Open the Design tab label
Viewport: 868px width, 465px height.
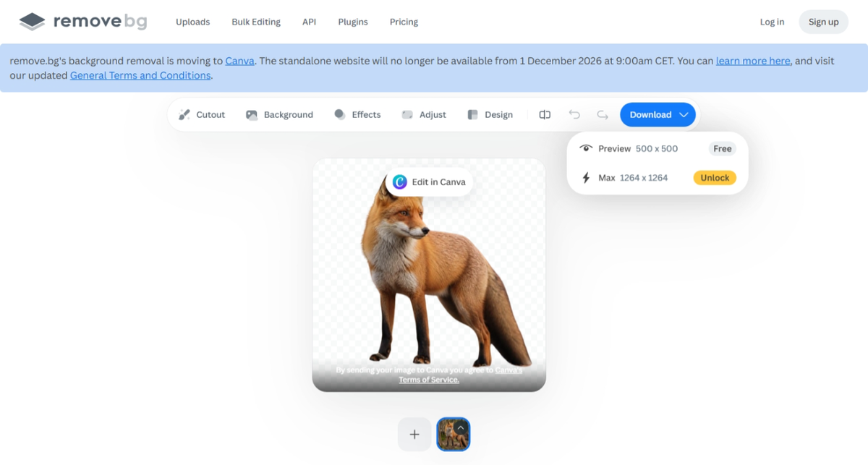498,114
